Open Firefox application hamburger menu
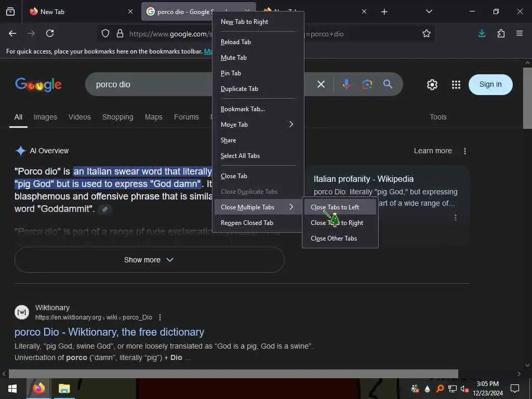This screenshot has width=532, height=399. [520, 33]
